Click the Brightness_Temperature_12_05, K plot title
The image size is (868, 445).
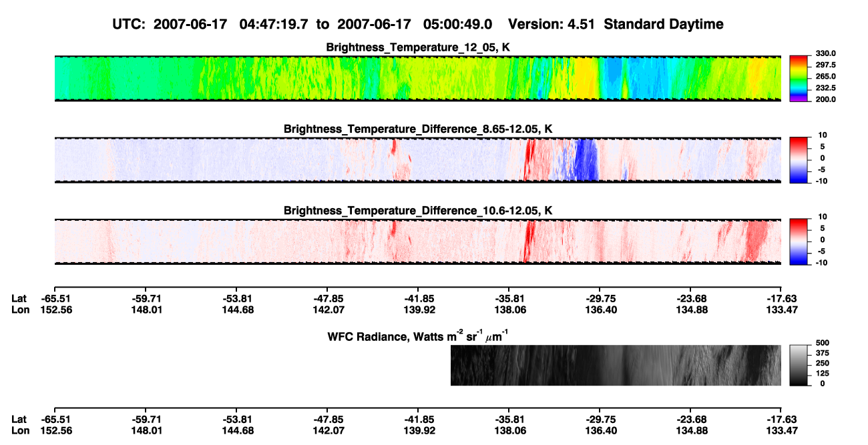point(419,47)
